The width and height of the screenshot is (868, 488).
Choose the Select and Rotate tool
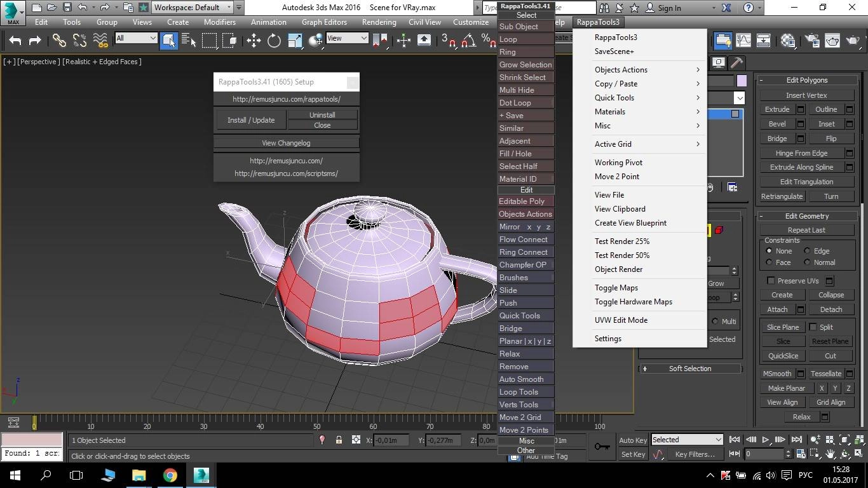point(274,41)
